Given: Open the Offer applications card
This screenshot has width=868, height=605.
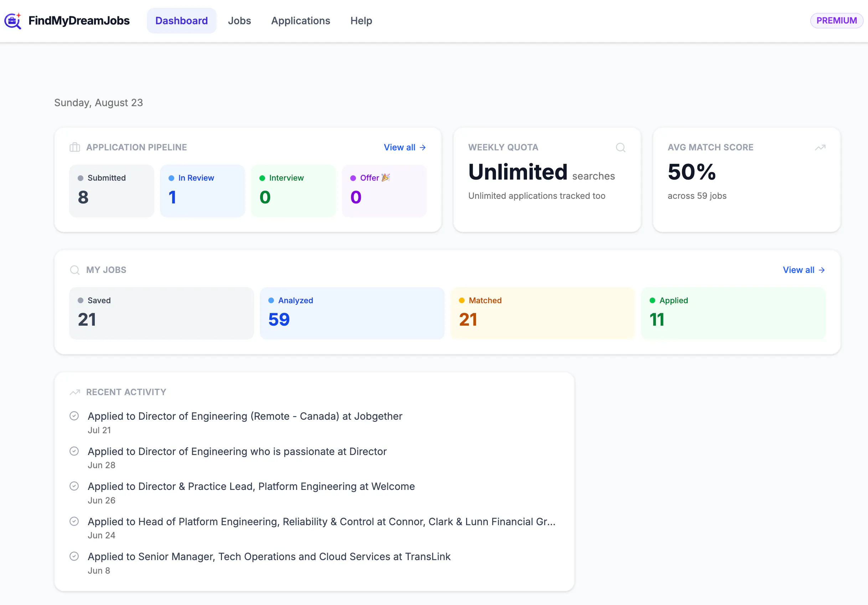Looking at the screenshot, I should [384, 191].
